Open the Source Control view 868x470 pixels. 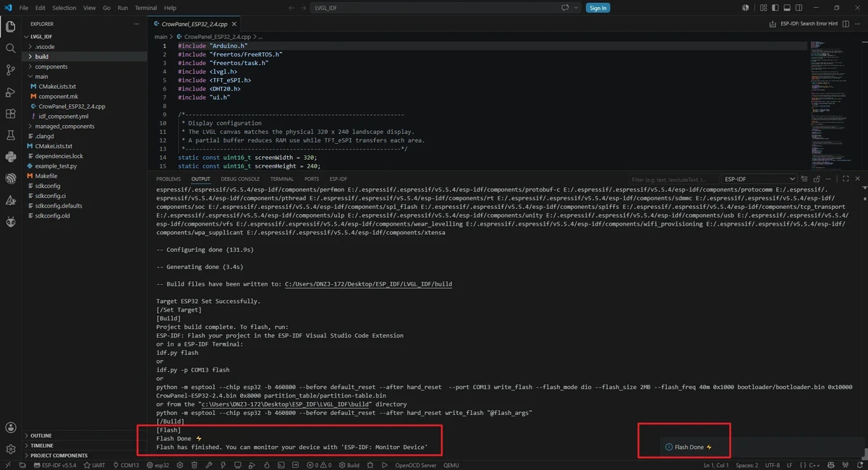click(10, 70)
